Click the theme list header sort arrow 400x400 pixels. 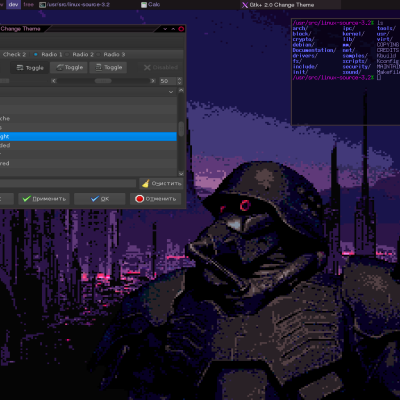tap(171, 92)
